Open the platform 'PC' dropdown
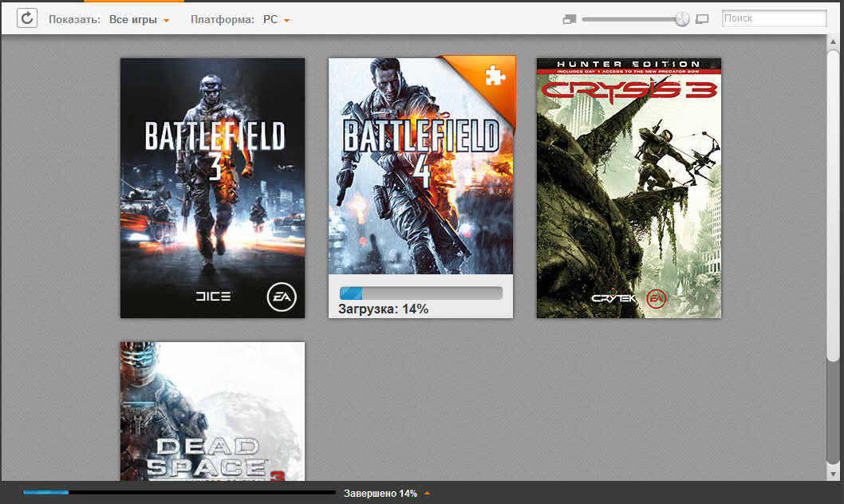 [276, 20]
